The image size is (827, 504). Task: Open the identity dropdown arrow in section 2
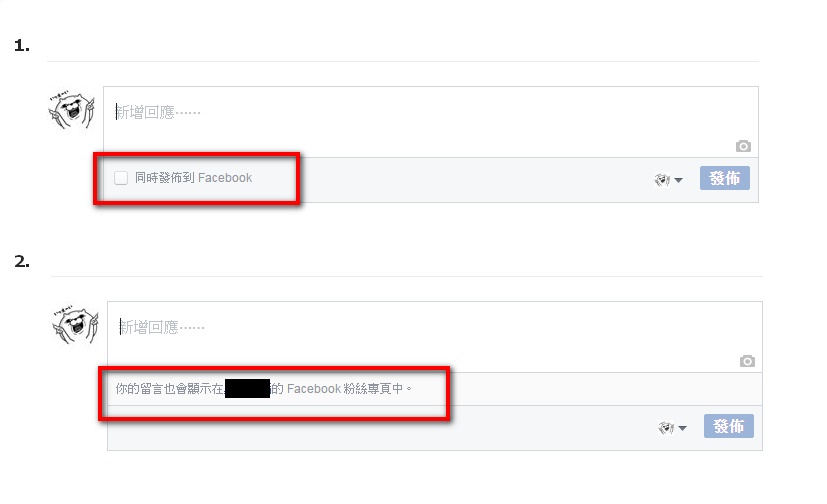682,428
